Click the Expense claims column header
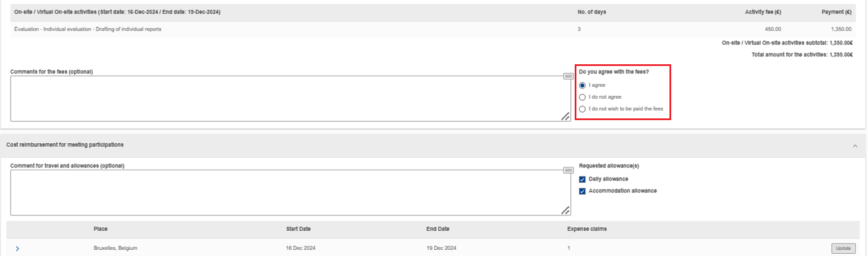 pos(587,229)
